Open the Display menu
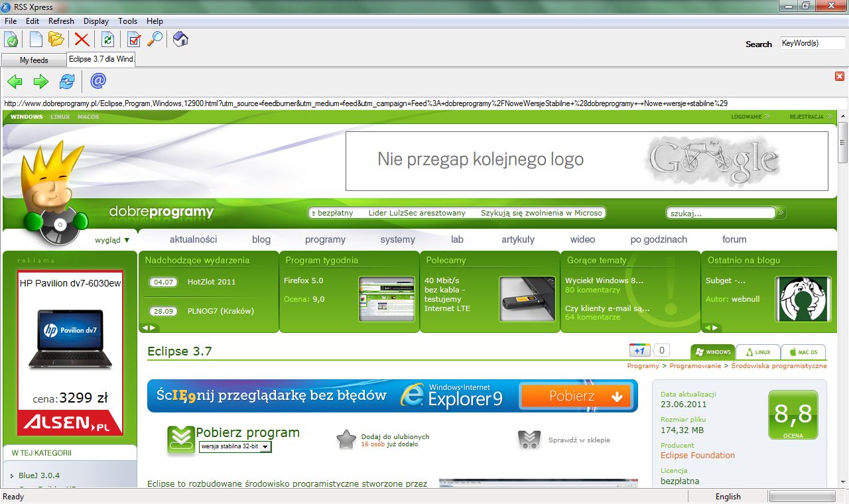 click(96, 21)
